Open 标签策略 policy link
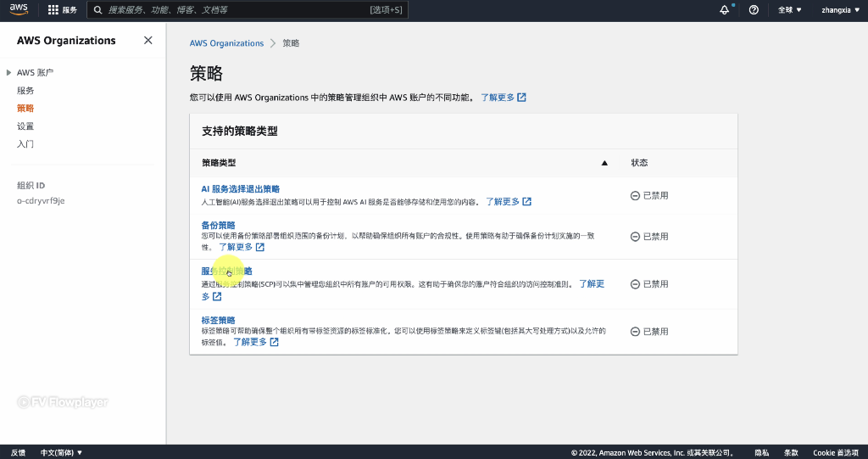Image resolution: width=868 pixels, height=459 pixels. point(218,320)
